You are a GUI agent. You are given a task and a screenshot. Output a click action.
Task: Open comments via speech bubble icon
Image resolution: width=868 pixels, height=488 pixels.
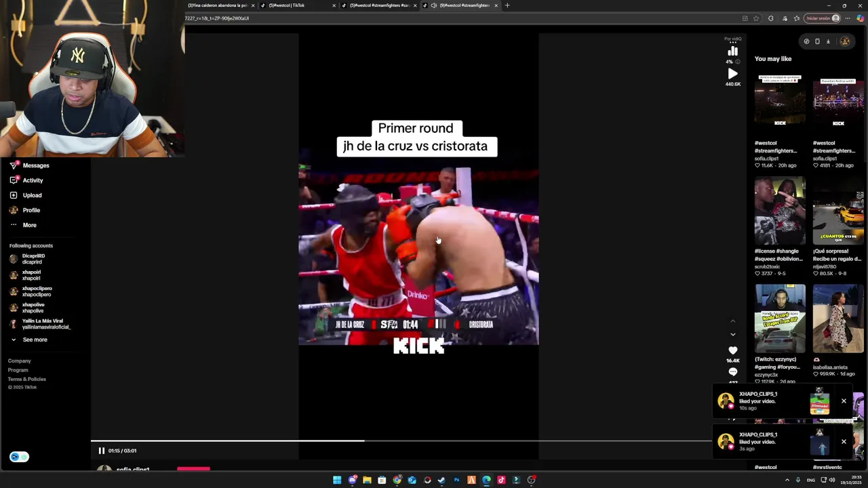pos(732,372)
